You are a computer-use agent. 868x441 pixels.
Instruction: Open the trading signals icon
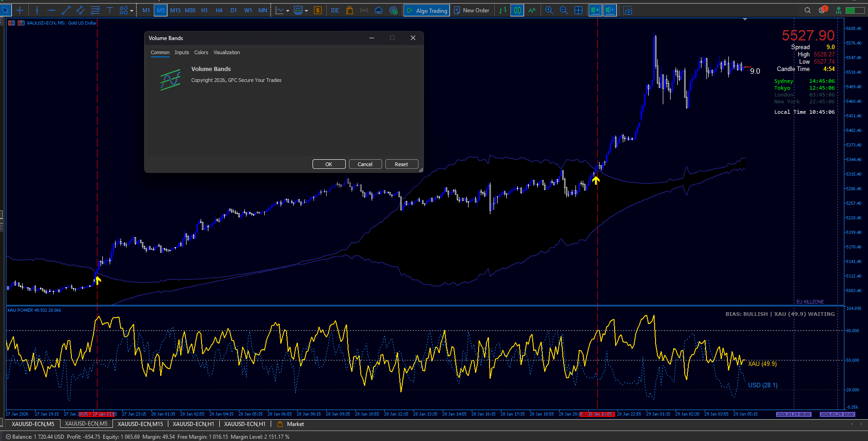coord(364,10)
